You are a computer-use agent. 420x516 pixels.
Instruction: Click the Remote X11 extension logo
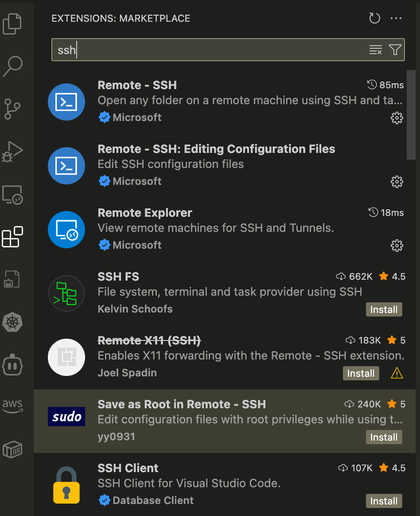[66, 357]
